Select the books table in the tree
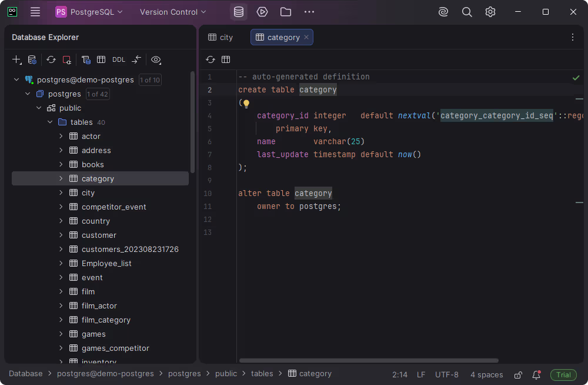This screenshot has width=588, height=385. tap(100, 164)
